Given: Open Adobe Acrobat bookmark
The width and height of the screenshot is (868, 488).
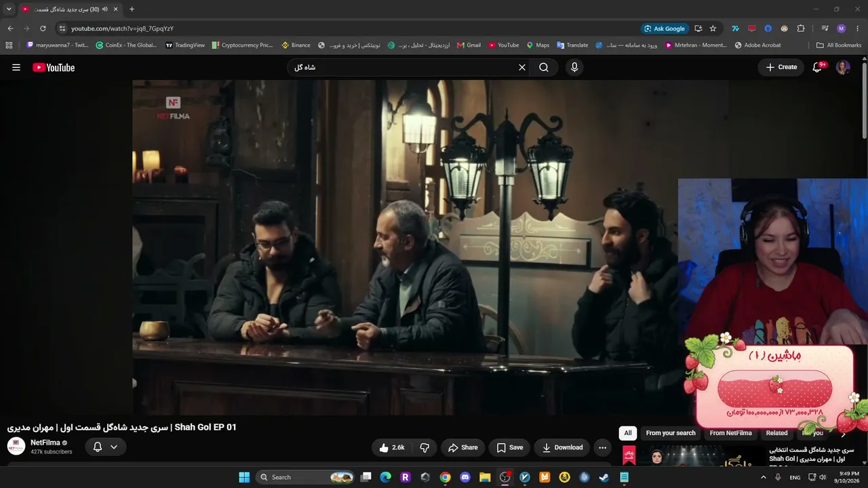Looking at the screenshot, I should pyautogui.click(x=758, y=45).
